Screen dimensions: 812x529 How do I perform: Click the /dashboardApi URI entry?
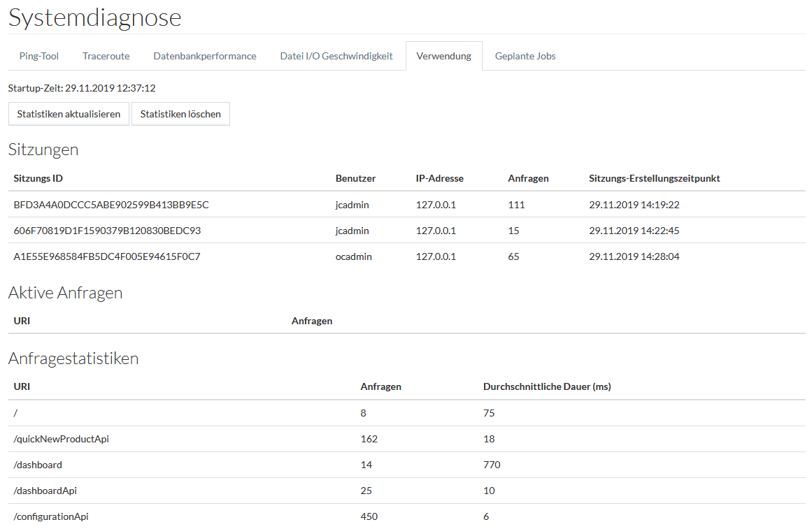pyautogui.click(x=45, y=490)
